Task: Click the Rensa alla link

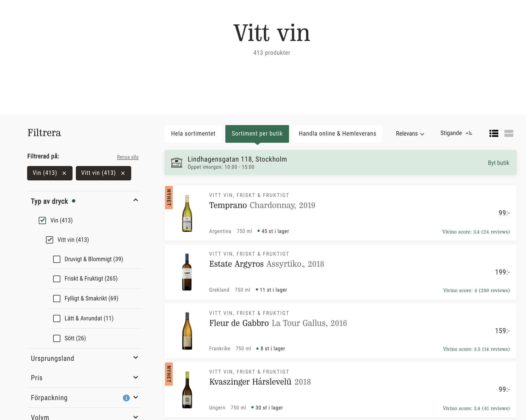Action: [128, 157]
